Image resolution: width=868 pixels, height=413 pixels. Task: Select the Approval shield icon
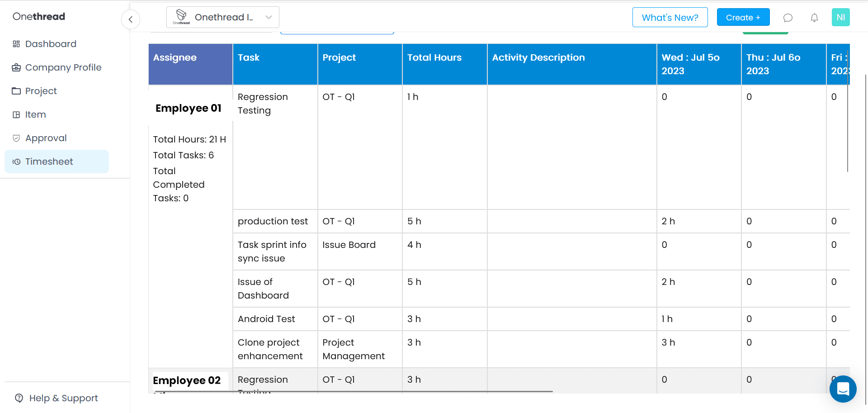16,138
